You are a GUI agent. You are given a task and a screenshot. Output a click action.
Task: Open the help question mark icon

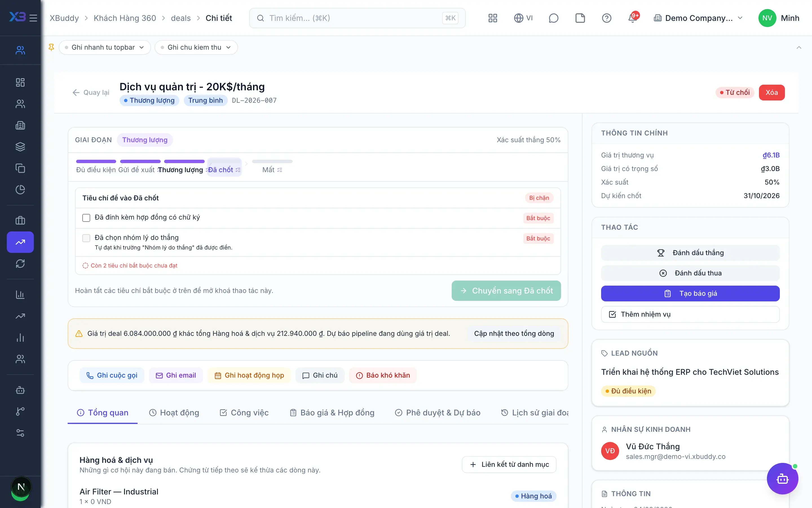pos(606,18)
